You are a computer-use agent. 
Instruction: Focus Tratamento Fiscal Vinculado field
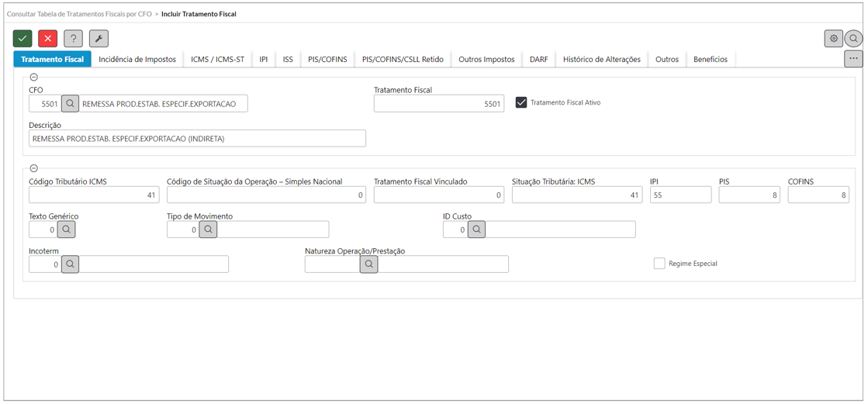[439, 195]
